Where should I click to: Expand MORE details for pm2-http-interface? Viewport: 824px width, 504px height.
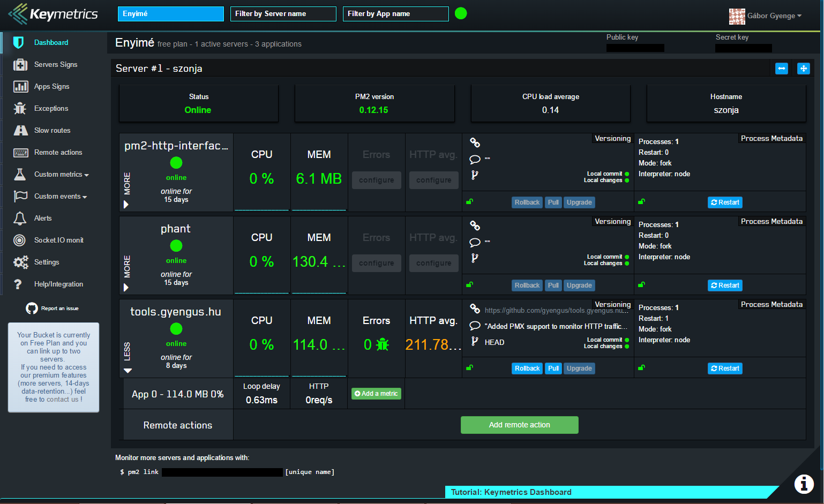[x=126, y=204]
